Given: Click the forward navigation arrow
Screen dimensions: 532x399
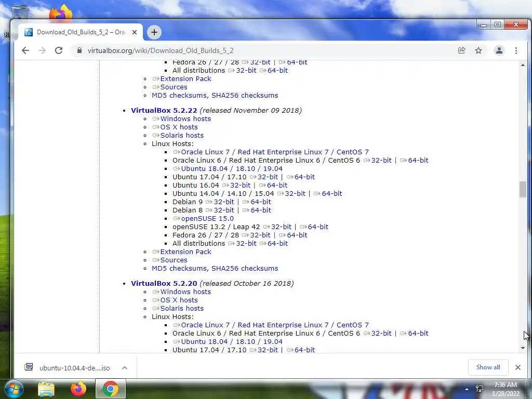Looking at the screenshot, I should 42,50.
